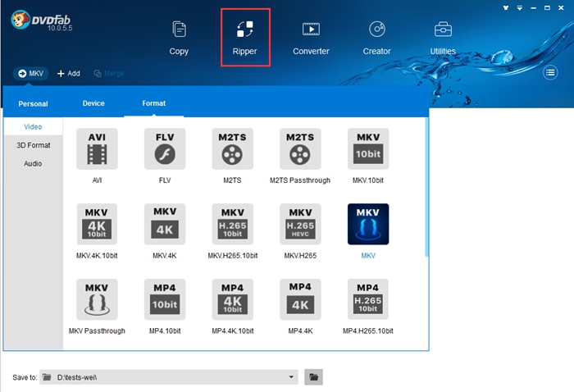Open the Utilities module
The image size is (574, 392).
coord(443,38)
